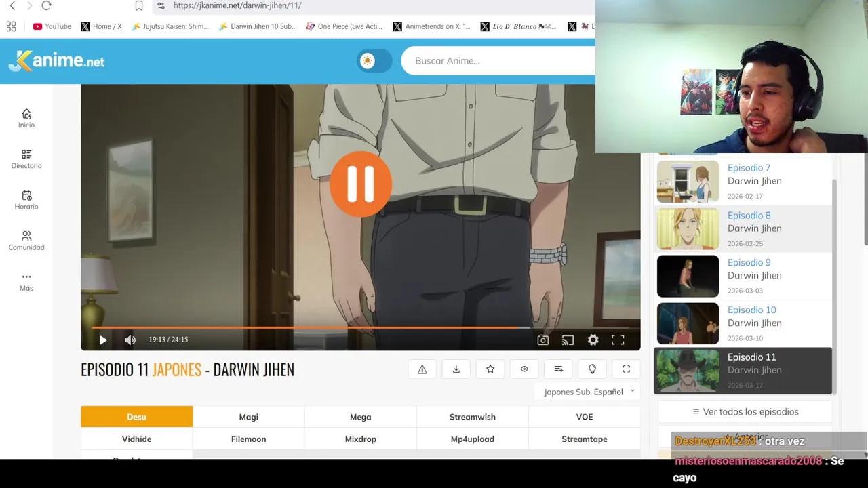This screenshot has height=488, width=868.
Task: Select the Vidhide server tab
Action: [x=136, y=439]
